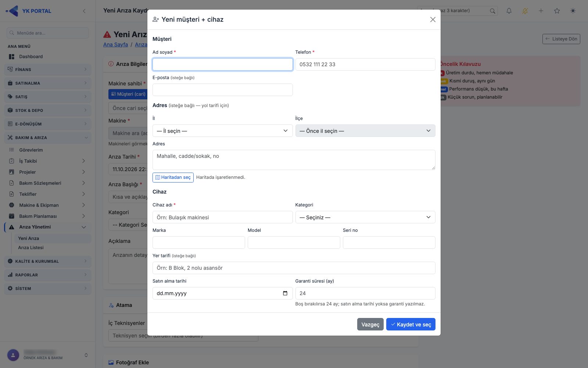Image resolution: width=588 pixels, height=368 pixels.
Task: Click the YK Portal logo icon
Action: tap(12, 11)
